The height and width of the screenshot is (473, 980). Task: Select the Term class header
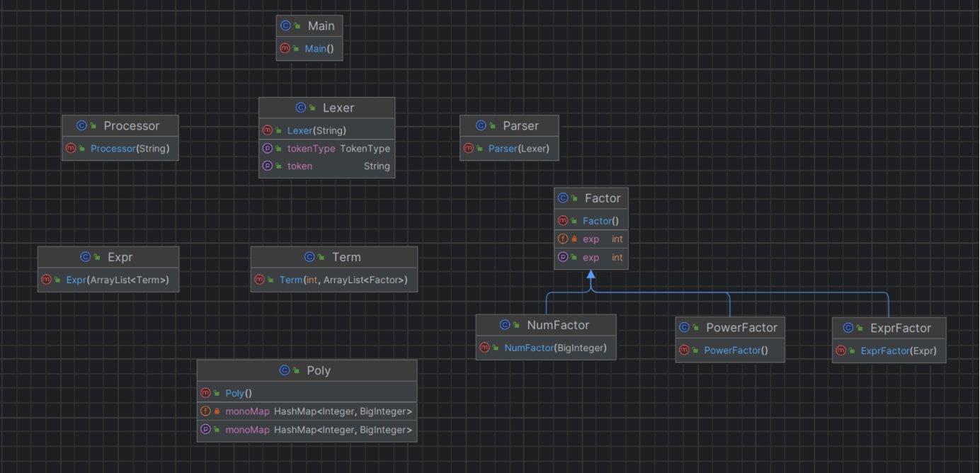click(334, 257)
